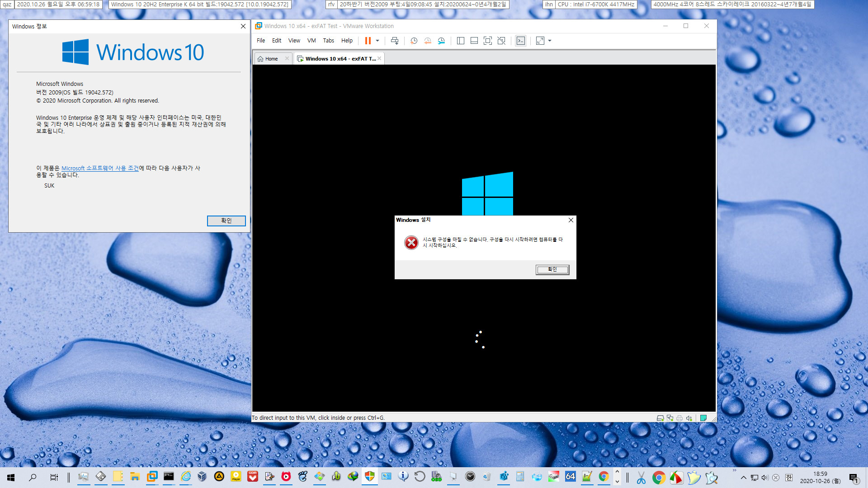Close the Windows 10 x64 exFAT tab
This screenshot has width=868, height=488.
pyautogui.click(x=379, y=58)
